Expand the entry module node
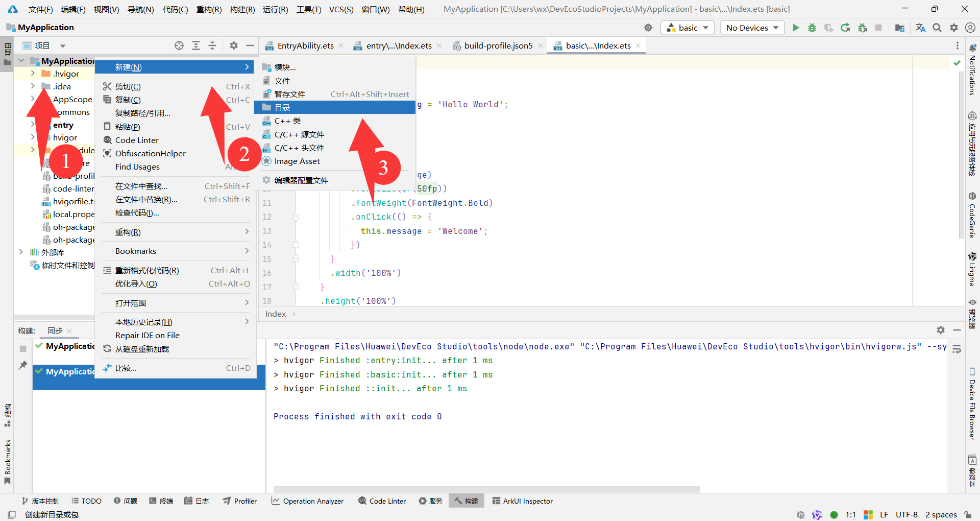Image resolution: width=980 pixels, height=521 pixels. point(32,125)
